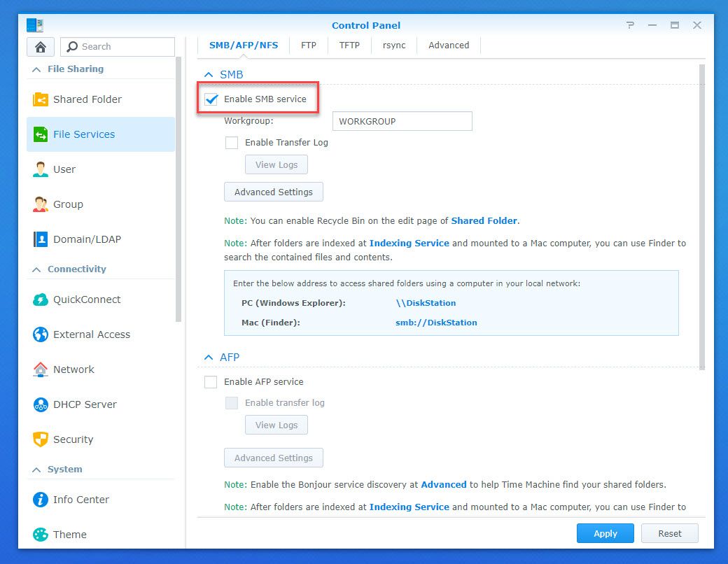Click the AFP View Logs button
This screenshot has height=564, width=728.
(x=276, y=425)
